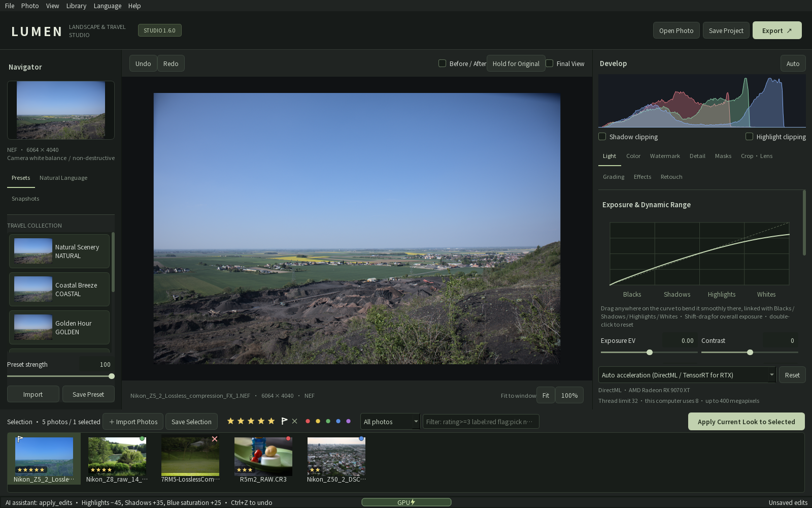Screen dimensions: 812x508
Task: Open the All photos filter dropdown
Action: click(x=390, y=422)
